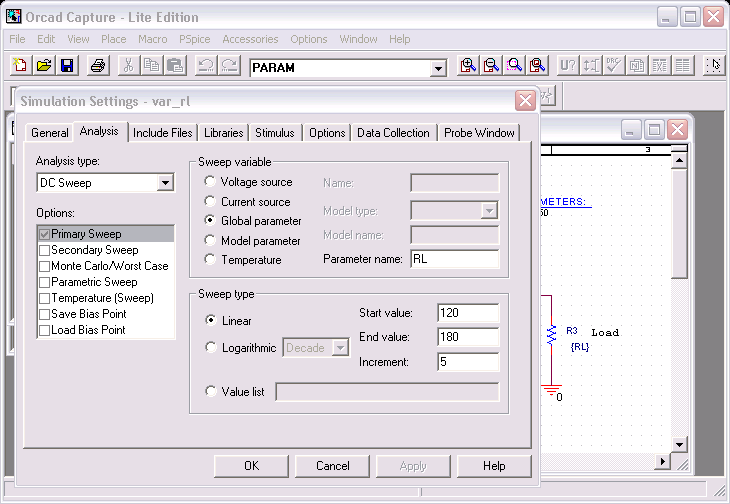Click the Undo toolbar icon
Screen dimensions: 730x504
(x=206, y=66)
